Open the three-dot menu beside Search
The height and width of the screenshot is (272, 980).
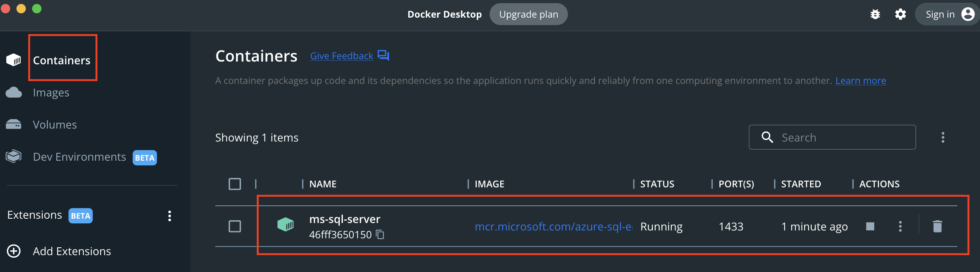(x=943, y=137)
